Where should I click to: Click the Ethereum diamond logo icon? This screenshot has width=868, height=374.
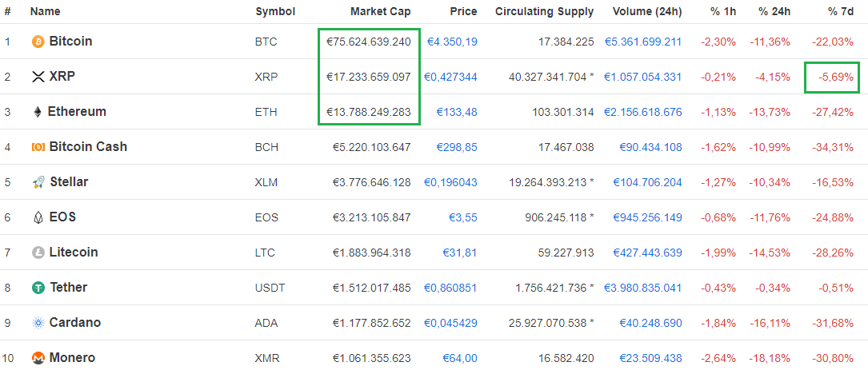pyautogui.click(x=38, y=113)
